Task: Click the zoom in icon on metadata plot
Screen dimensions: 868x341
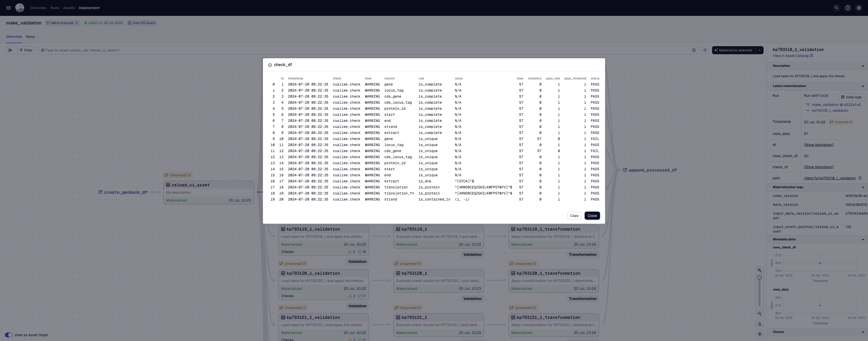Action: point(760,271)
